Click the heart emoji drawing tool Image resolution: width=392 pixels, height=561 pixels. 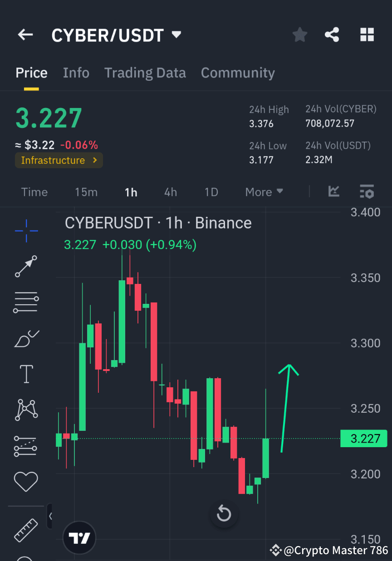click(x=26, y=481)
